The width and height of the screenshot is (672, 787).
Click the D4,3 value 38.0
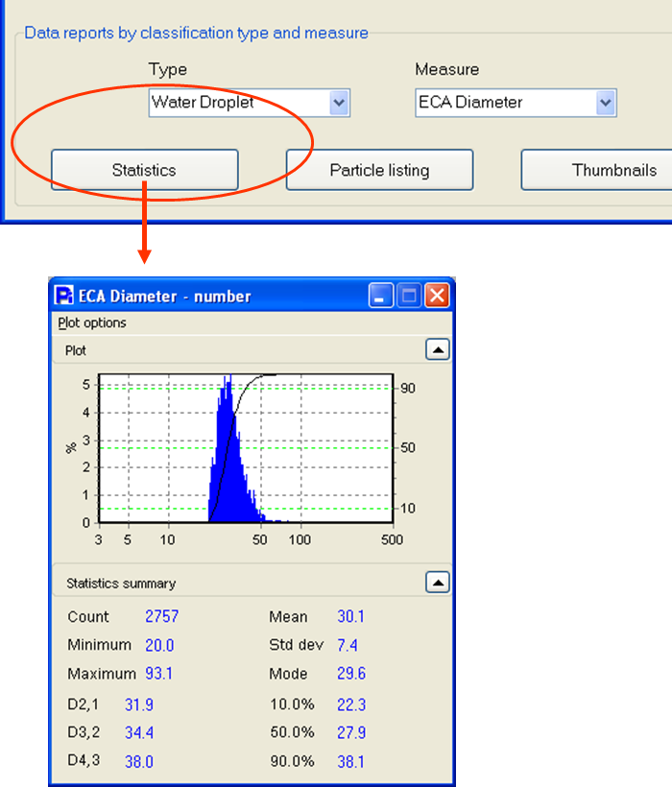tap(138, 761)
